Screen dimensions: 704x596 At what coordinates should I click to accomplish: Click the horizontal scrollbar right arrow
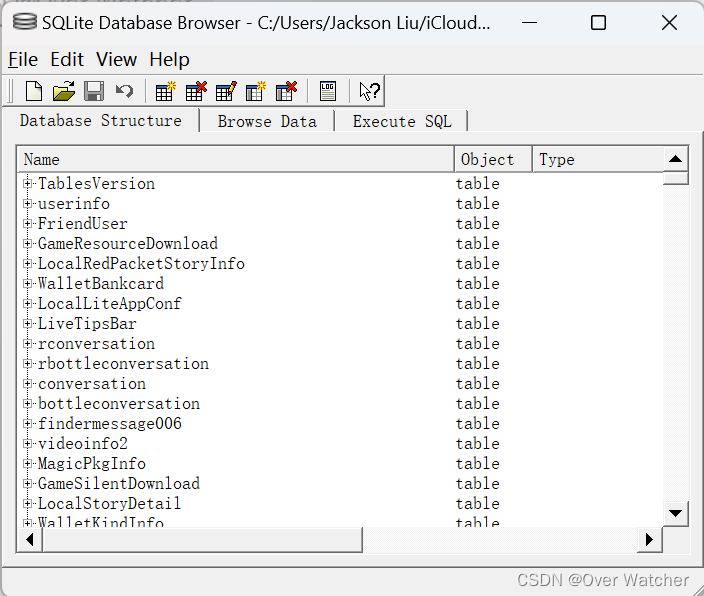[x=649, y=539]
